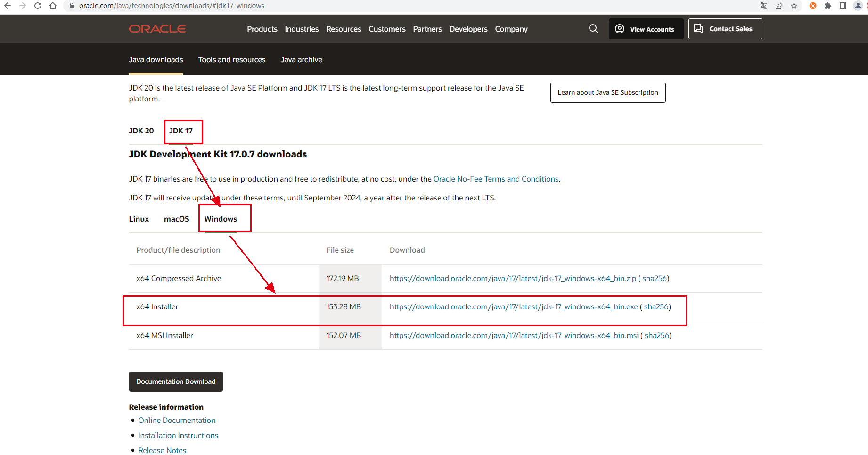Image resolution: width=868 pixels, height=455 pixels.
Task: Go back with the browser back arrow
Action: click(x=8, y=6)
